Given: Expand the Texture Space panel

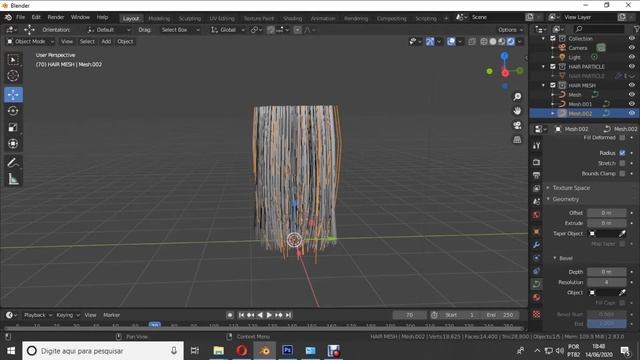Looking at the screenshot, I should coord(571,188).
